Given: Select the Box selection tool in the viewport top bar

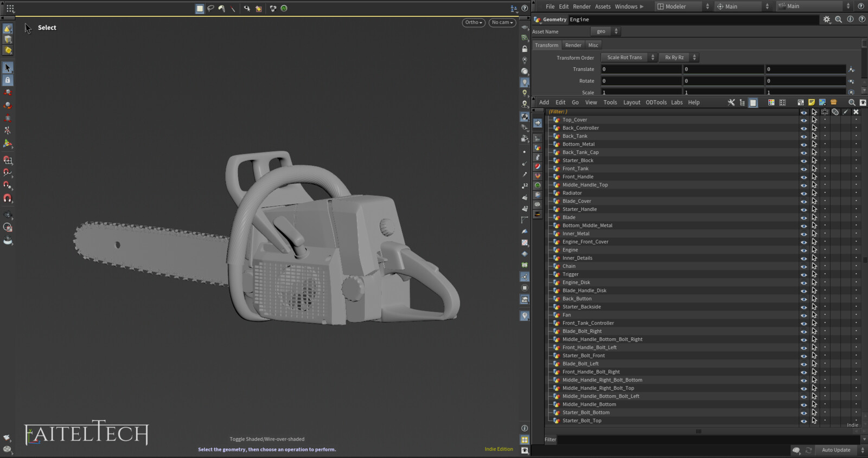Looking at the screenshot, I should 200,8.
